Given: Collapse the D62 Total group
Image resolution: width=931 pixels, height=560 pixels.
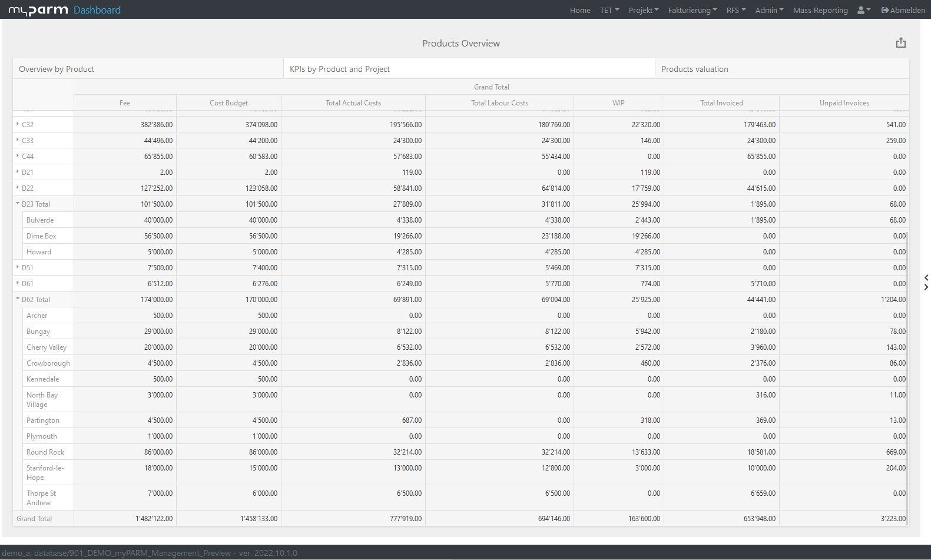Looking at the screenshot, I should tap(18, 299).
